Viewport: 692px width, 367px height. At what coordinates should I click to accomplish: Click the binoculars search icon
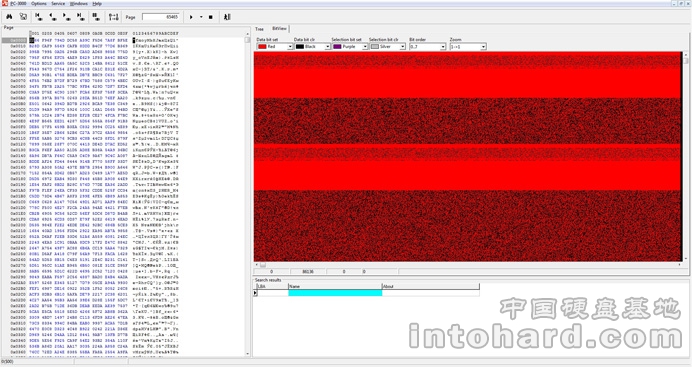[9, 17]
